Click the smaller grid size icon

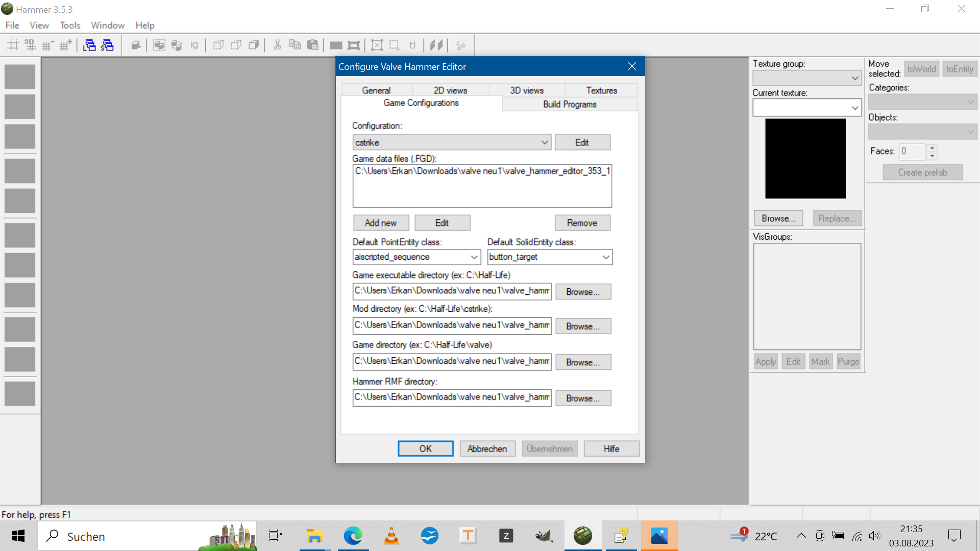[48, 45]
